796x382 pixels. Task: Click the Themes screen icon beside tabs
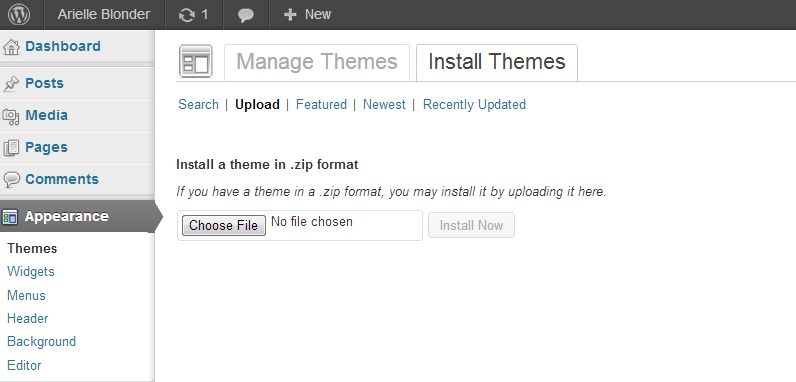(x=196, y=61)
